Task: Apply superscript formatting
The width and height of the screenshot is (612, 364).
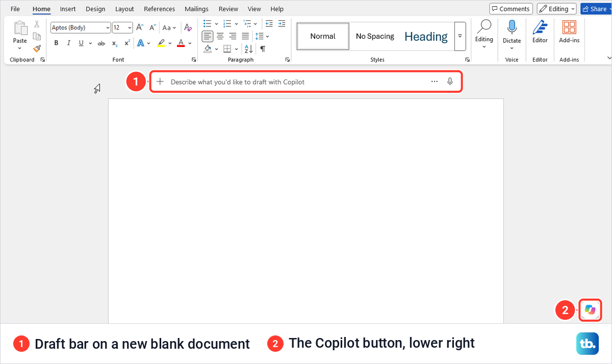Action: 127,43
